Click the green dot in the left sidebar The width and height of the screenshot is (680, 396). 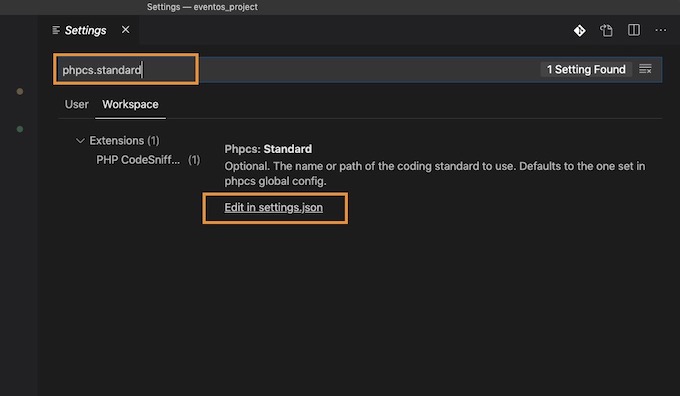(20, 129)
